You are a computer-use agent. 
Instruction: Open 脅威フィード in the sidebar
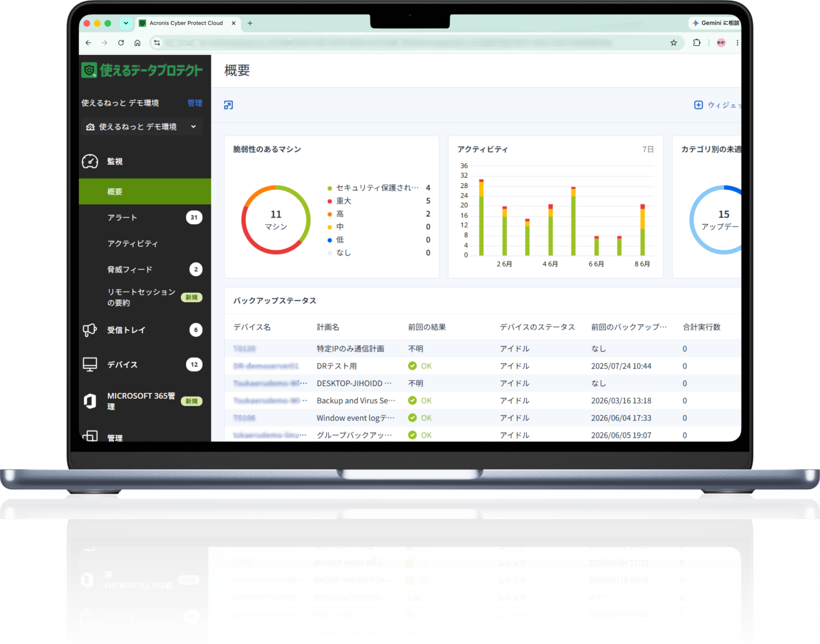tap(130, 270)
